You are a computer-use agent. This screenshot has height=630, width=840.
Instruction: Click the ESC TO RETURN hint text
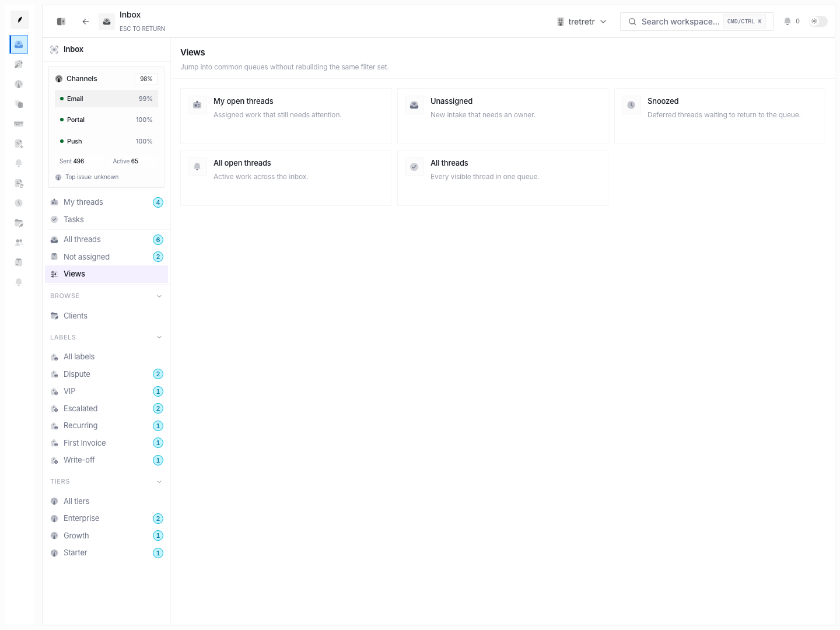pos(142,29)
